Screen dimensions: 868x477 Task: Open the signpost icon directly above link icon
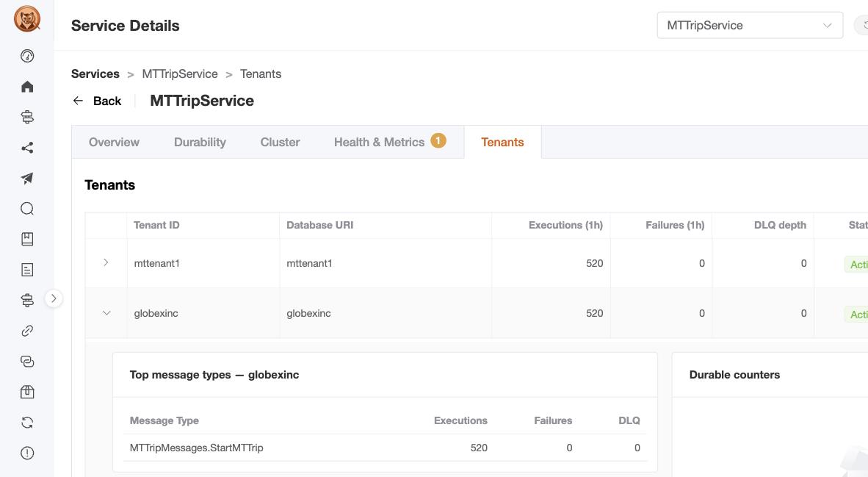tap(27, 301)
